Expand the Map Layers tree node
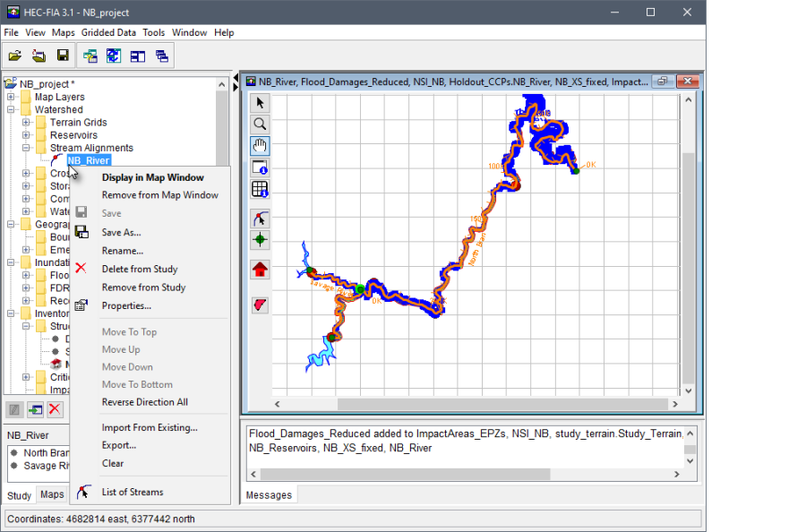 pos(12,98)
